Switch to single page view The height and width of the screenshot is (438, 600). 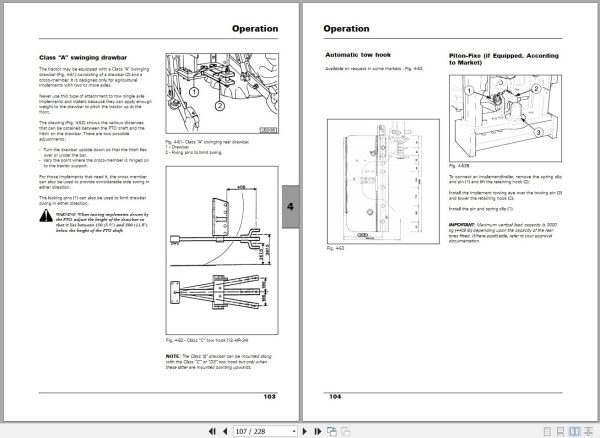(x=547, y=431)
